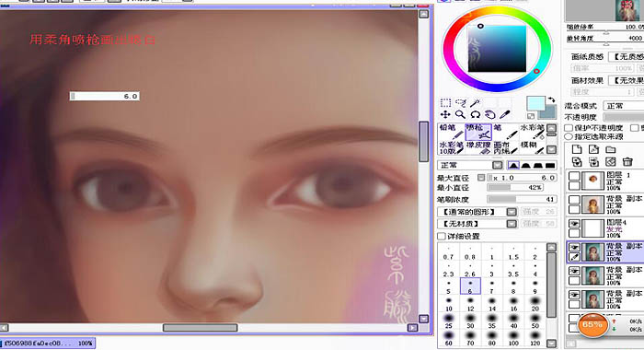
Task: Hide the 图层4 发光 layer eye
Action: 574,223
